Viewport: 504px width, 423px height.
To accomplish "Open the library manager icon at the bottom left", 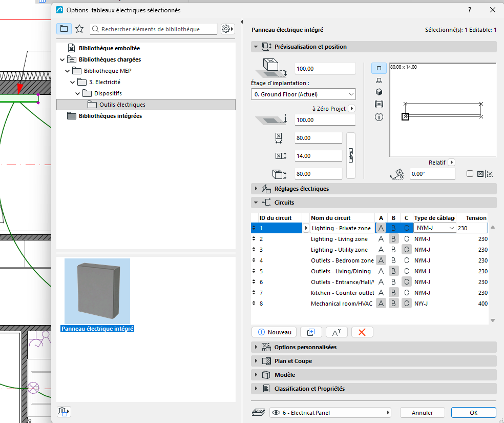I will point(64,412).
